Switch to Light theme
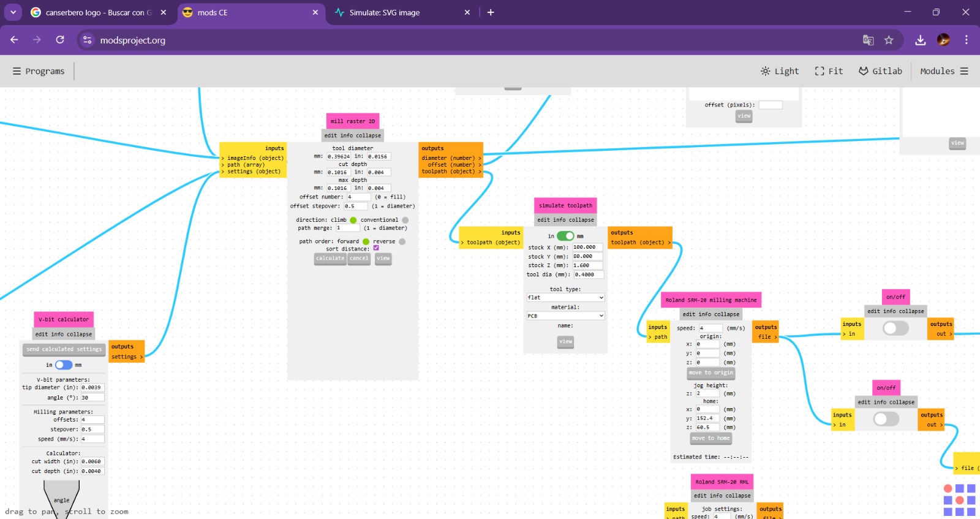This screenshot has height=519, width=980. [780, 71]
